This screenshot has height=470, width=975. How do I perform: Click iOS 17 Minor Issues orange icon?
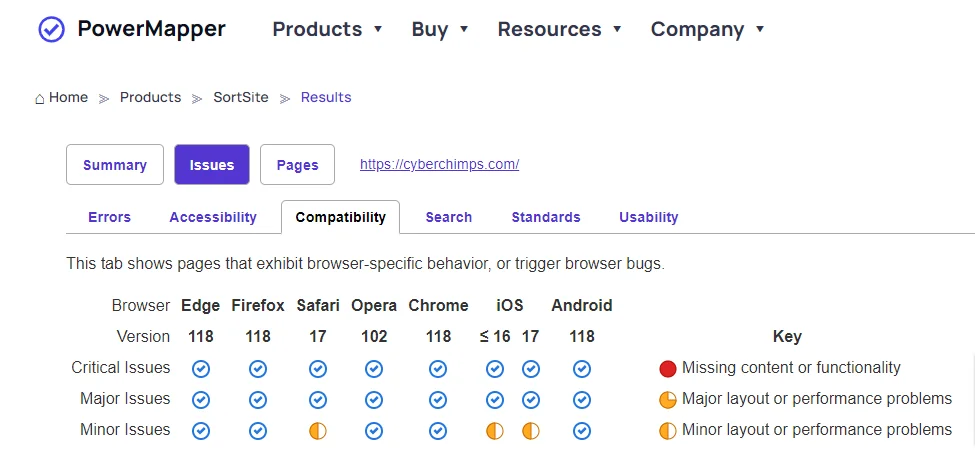click(530, 431)
